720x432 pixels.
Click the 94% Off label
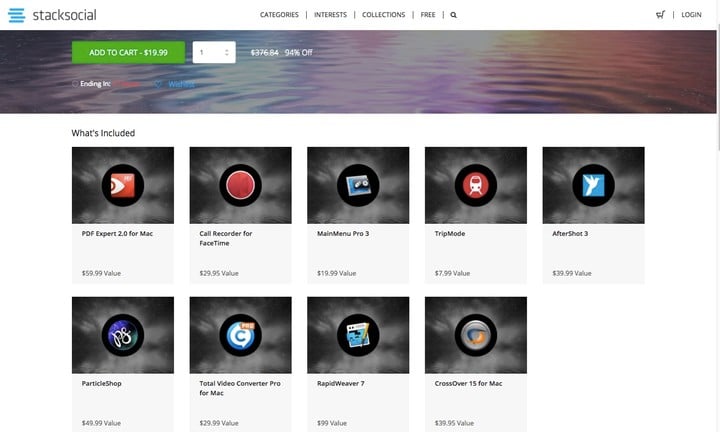[298, 52]
